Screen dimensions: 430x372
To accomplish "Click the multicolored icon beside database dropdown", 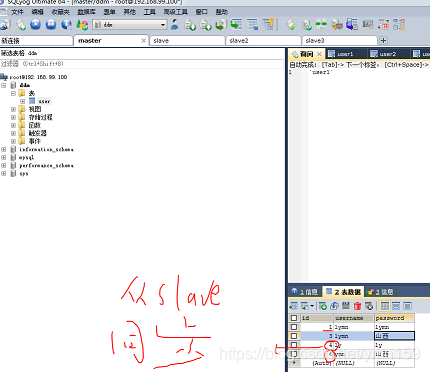I will pyautogui.click(x=82, y=25).
